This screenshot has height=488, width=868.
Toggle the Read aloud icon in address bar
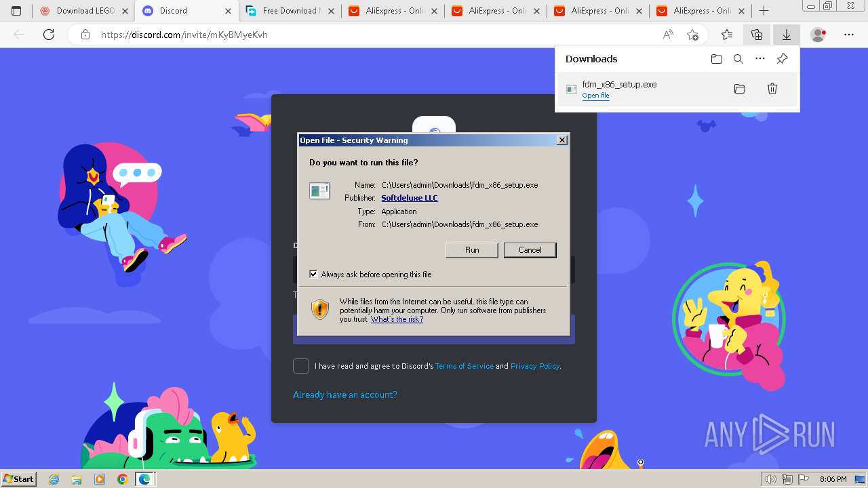pyautogui.click(x=668, y=35)
